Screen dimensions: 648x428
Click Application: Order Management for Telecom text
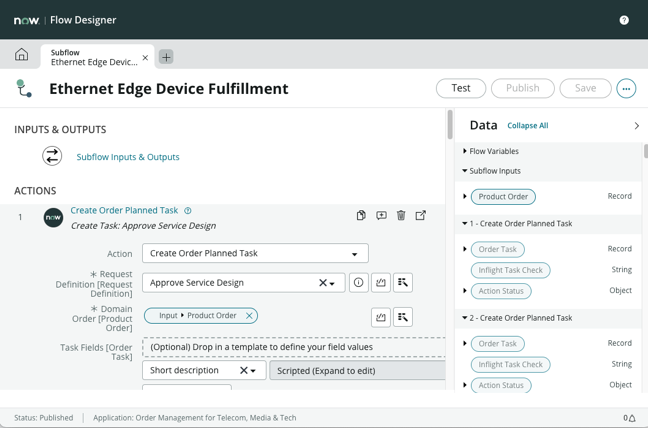[195, 418]
